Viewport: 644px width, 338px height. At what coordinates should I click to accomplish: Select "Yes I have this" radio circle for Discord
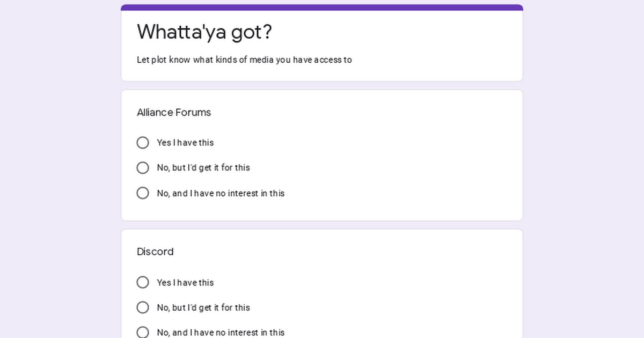pyautogui.click(x=143, y=282)
